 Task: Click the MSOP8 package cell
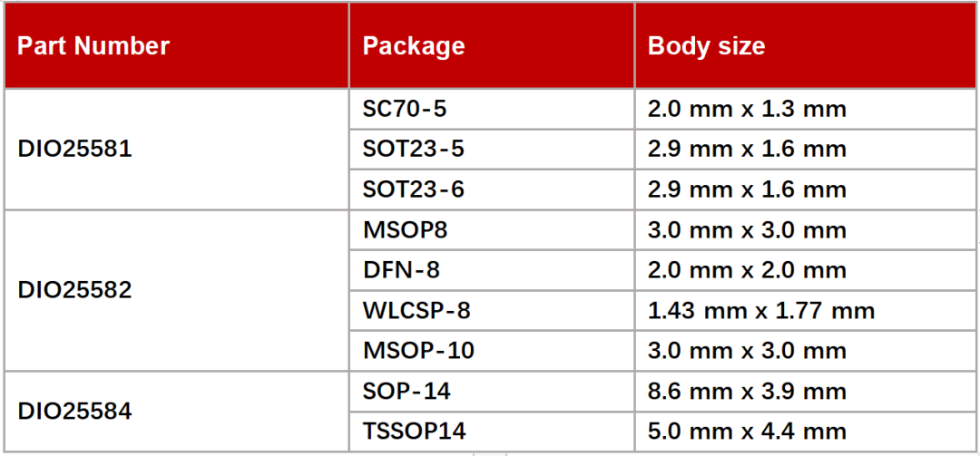405,230
